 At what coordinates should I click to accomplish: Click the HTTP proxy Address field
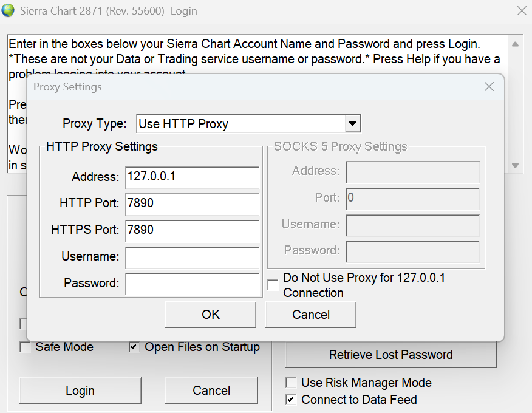[x=192, y=177]
